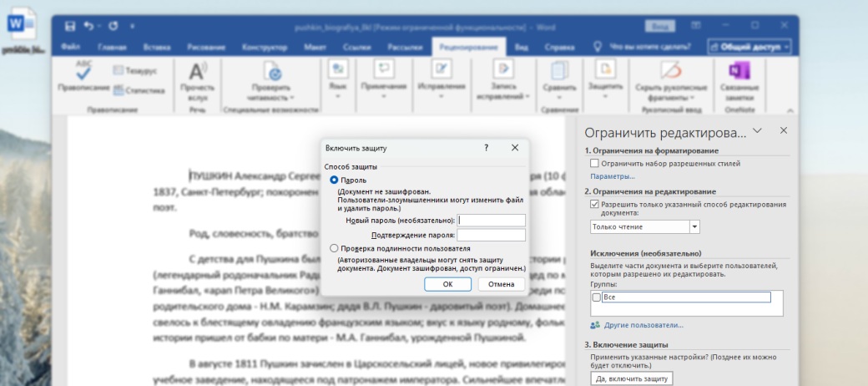Expand the restrict editing pane options chevron

[x=757, y=131]
